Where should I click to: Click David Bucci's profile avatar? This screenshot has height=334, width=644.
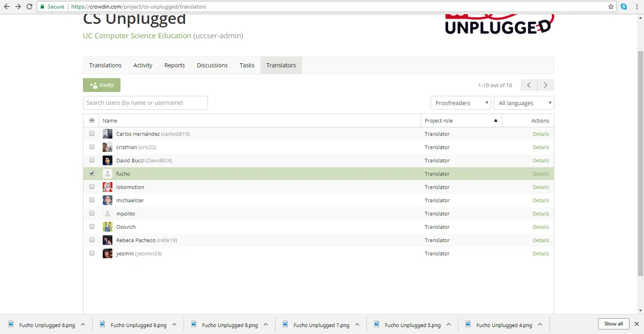(x=107, y=160)
